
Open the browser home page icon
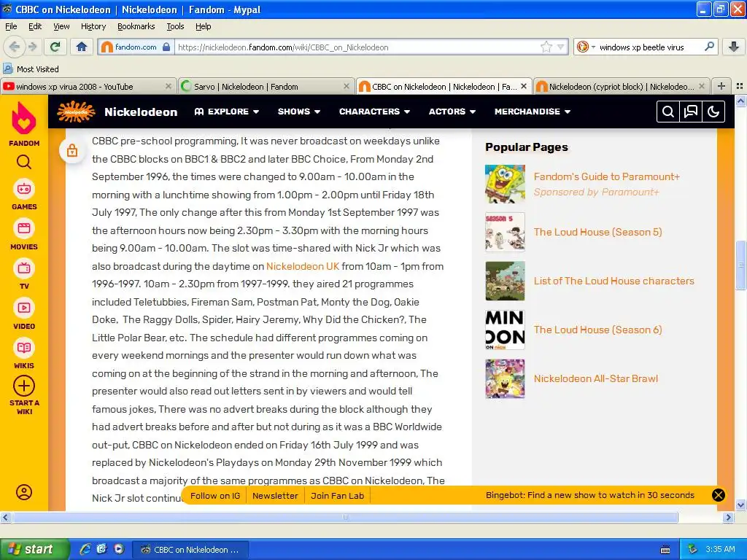tap(82, 47)
